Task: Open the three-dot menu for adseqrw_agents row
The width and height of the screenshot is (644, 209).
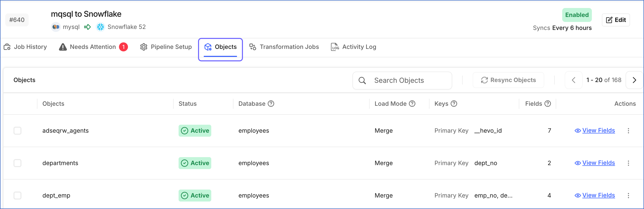Action: [628, 131]
